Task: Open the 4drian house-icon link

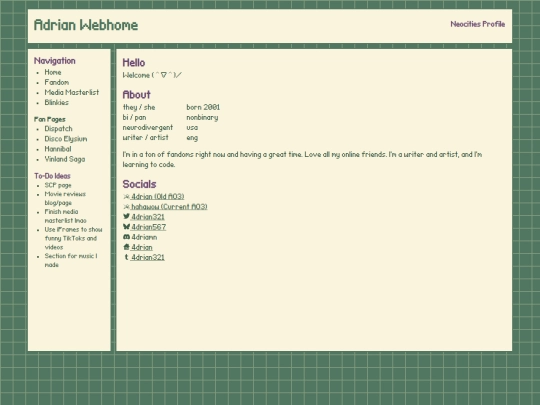Action: 141,247
